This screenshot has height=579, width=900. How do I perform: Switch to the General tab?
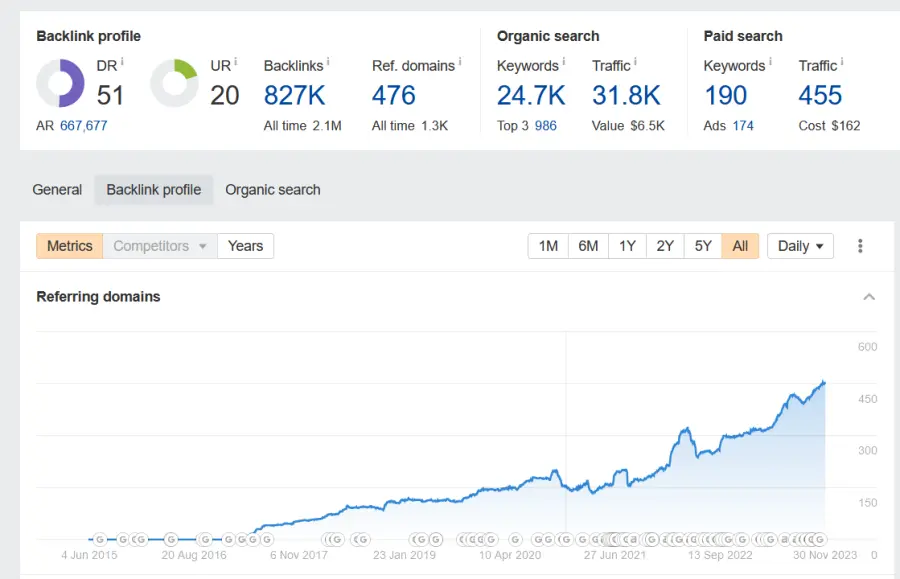(57, 190)
